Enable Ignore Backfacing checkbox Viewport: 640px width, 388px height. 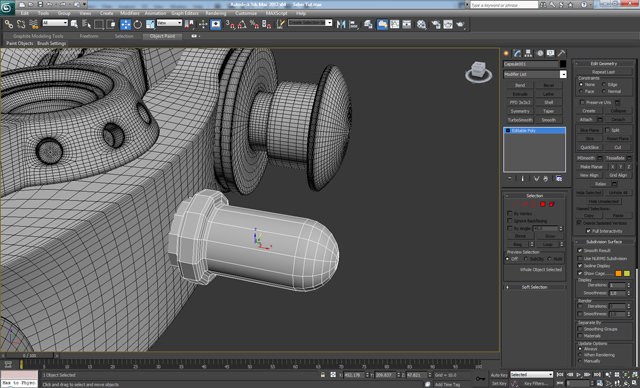click(510, 221)
